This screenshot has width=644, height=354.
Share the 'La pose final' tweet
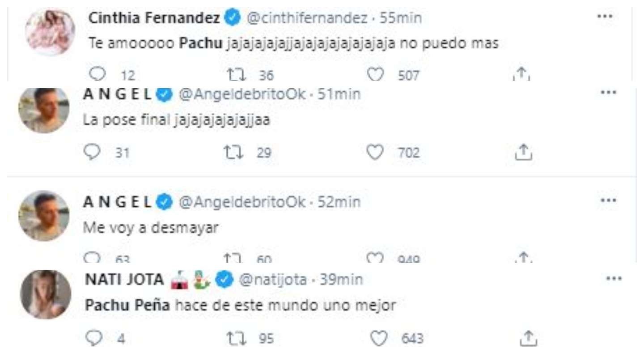coord(523,153)
